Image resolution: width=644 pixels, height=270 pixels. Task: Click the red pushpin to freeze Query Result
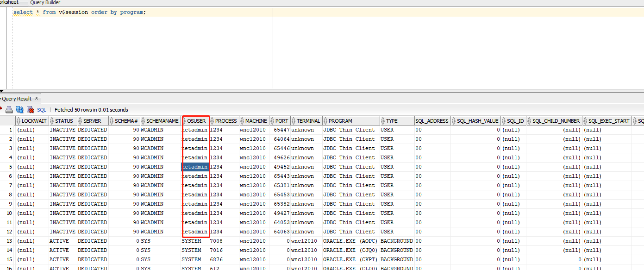pyautogui.click(x=1, y=109)
